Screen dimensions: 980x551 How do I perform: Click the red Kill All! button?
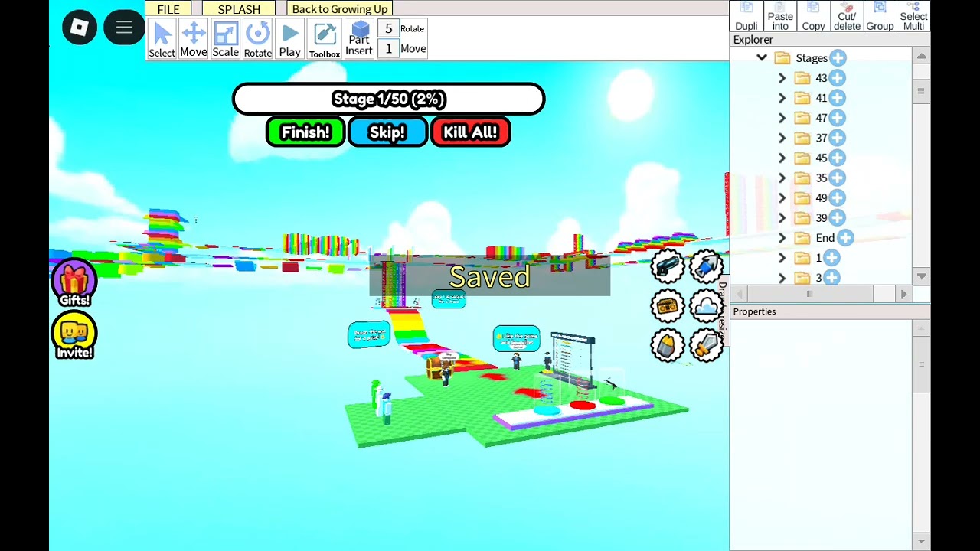(x=470, y=132)
